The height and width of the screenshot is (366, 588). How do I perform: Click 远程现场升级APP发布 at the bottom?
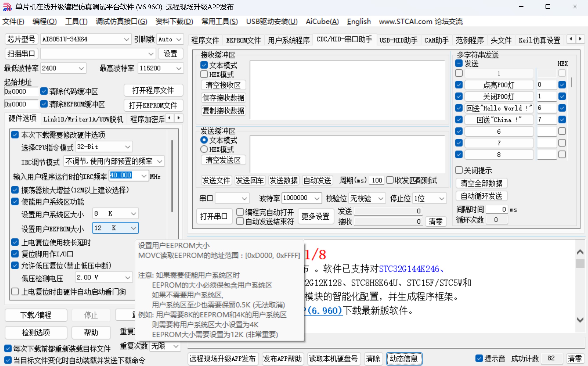[x=223, y=359]
